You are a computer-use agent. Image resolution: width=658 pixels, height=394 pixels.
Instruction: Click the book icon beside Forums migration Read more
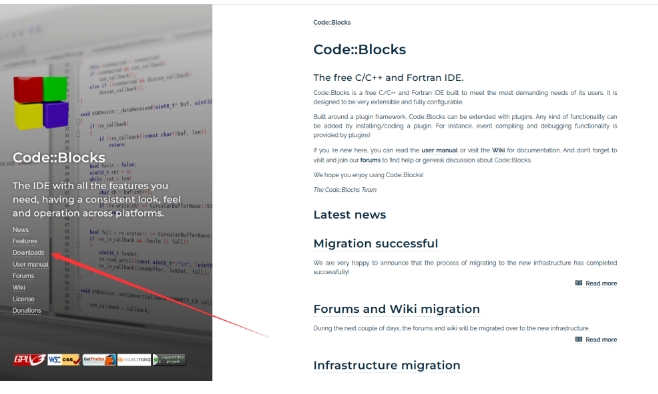tap(578, 339)
